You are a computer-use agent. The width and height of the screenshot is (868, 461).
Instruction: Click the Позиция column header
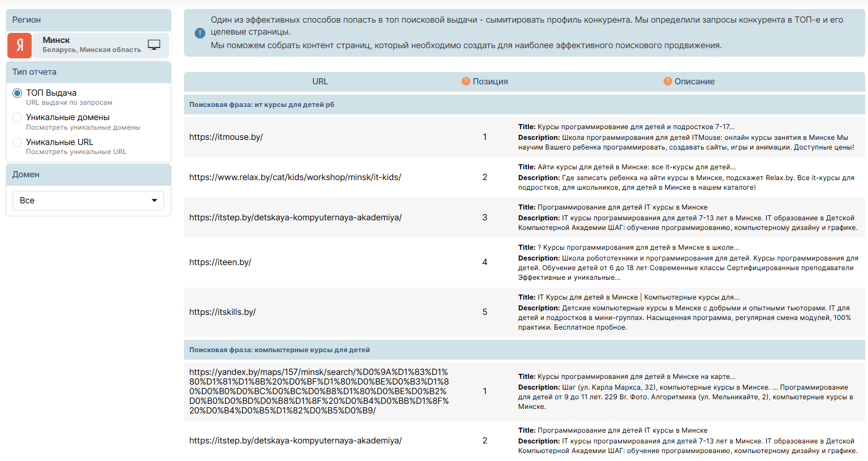(x=490, y=82)
